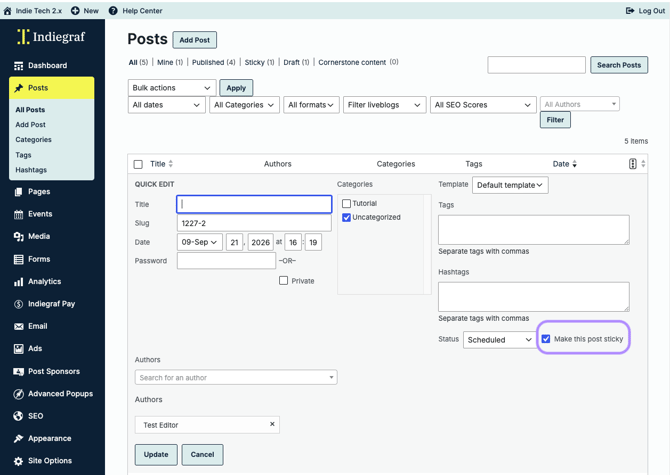The height and width of the screenshot is (475, 670).
Task: Open the Bulk actions dropdown
Action: click(x=172, y=88)
